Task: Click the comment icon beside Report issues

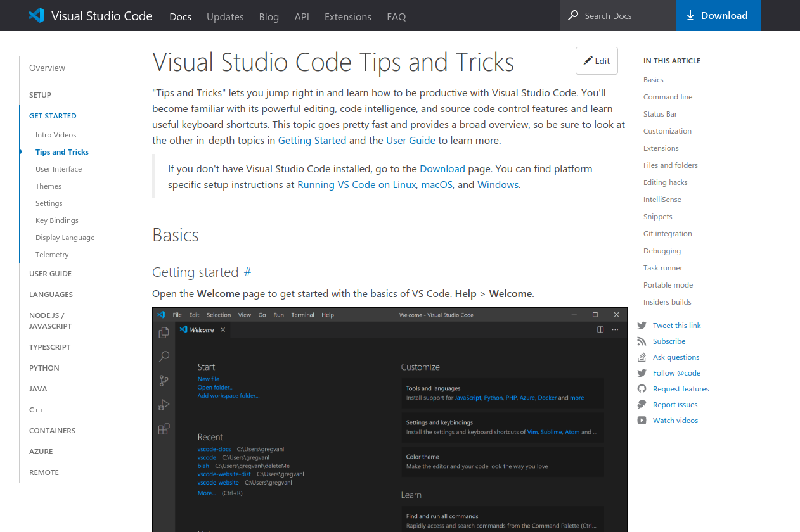Action: point(642,405)
